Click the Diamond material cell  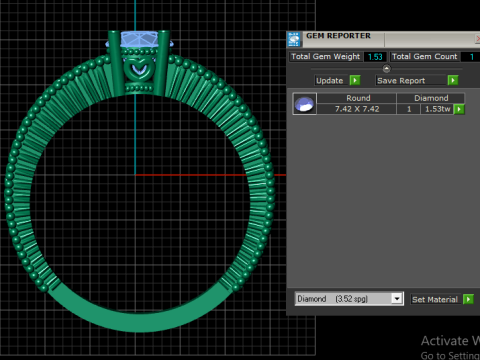click(x=430, y=98)
